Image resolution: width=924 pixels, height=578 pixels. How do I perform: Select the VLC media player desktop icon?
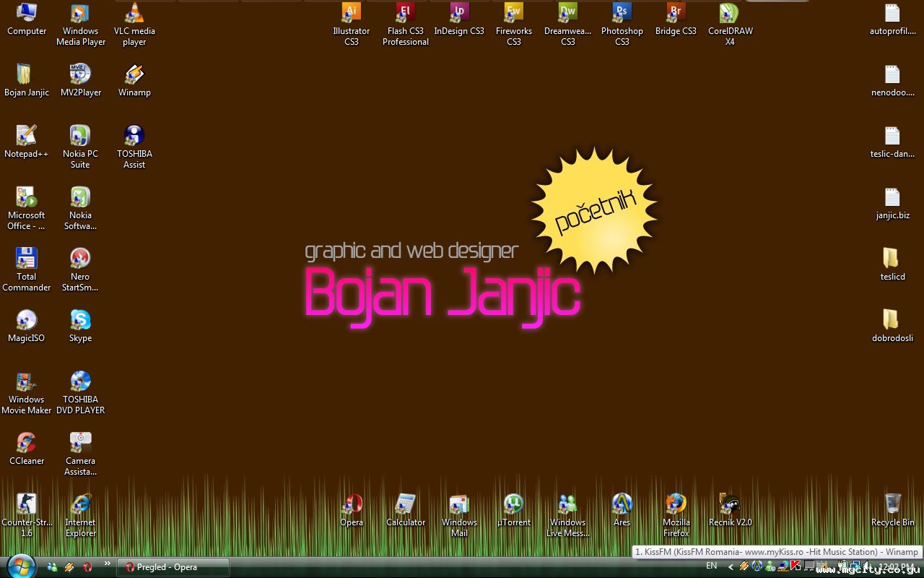pos(134,25)
